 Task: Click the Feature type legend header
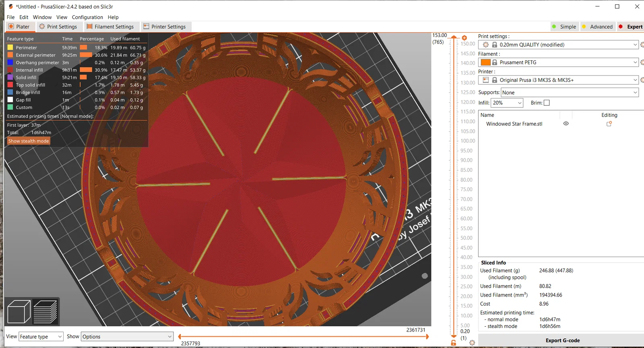[x=20, y=39]
